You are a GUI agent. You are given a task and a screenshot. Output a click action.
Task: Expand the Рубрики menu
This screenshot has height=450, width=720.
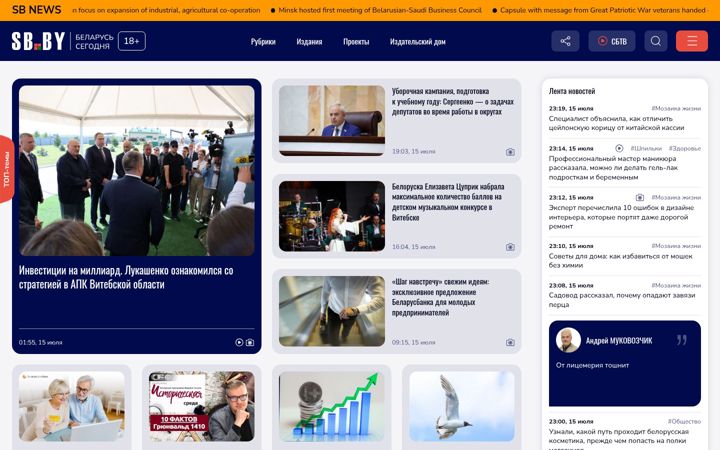click(x=263, y=42)
